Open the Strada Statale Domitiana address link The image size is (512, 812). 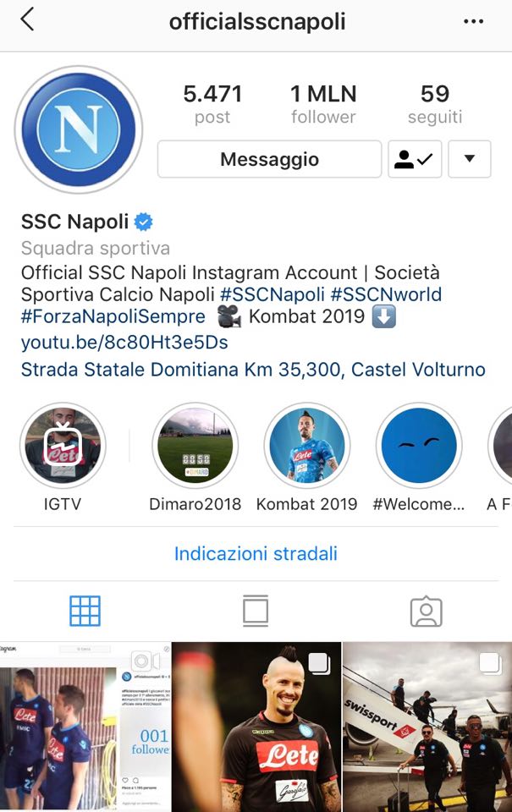(253, 370)
